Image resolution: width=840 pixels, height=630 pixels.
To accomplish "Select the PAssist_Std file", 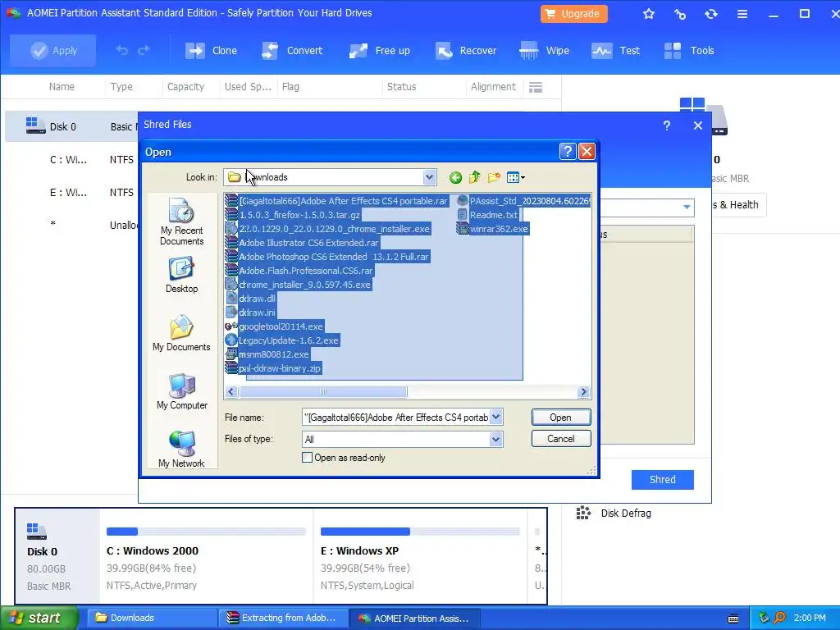I will click(523, 201).
